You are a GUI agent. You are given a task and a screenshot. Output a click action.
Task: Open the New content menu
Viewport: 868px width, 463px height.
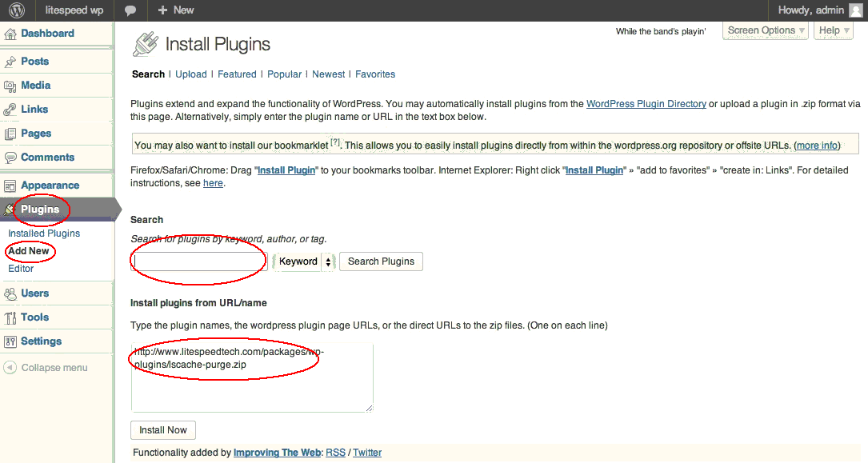click(175, 10)
